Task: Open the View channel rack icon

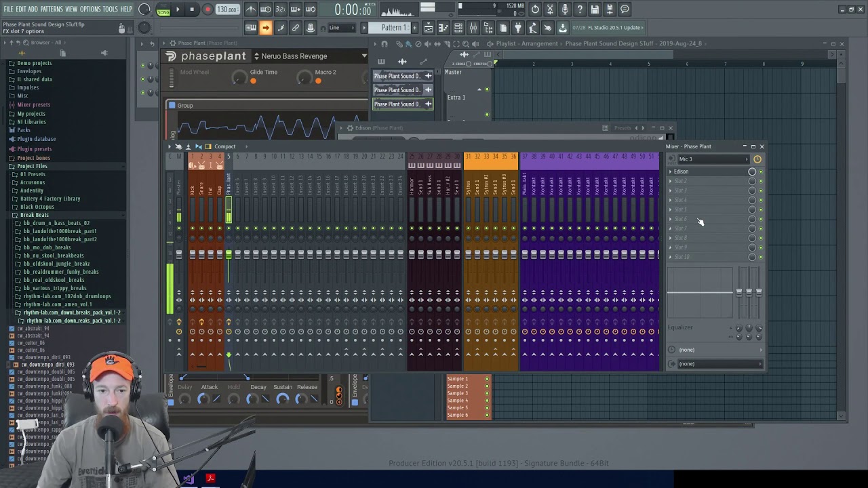Action: point(458,28)
